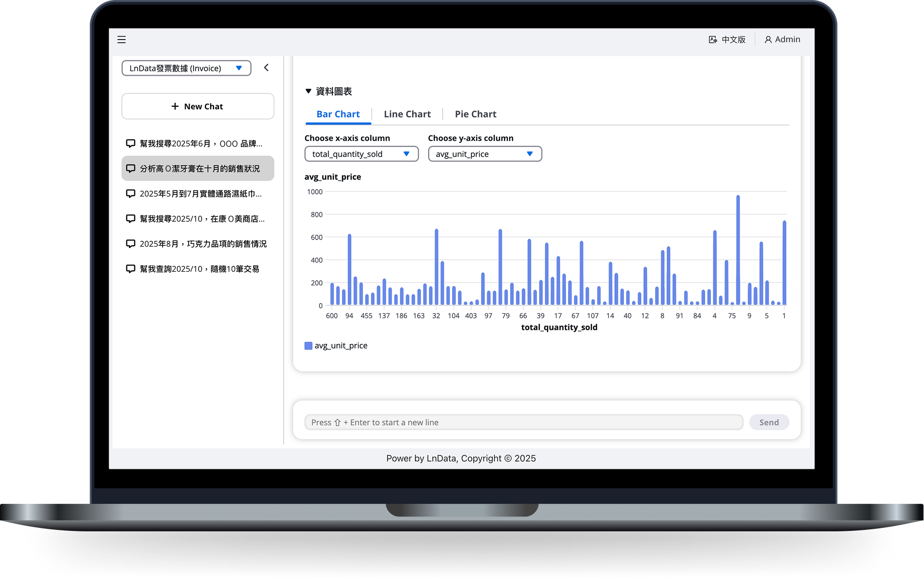Collapse the 資料圖表 section triangle
924x582 pixels.
(308, 91)
